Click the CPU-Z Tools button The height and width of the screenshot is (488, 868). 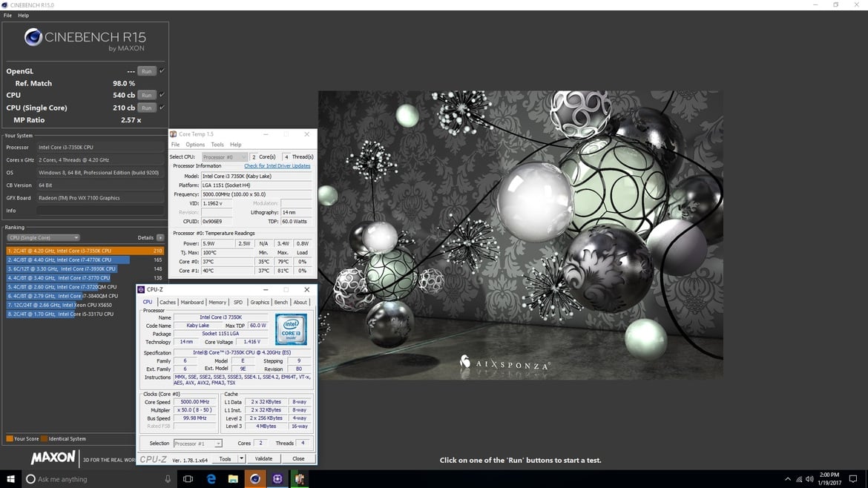pos(225,458)
